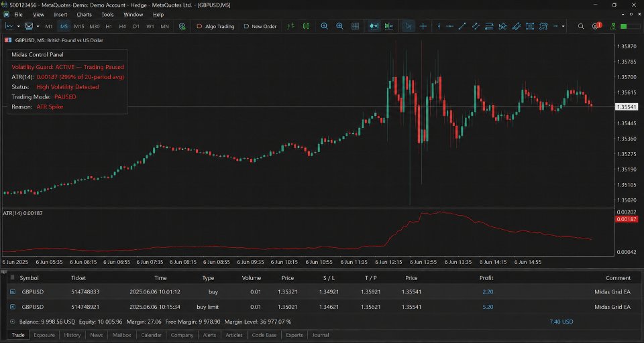The height and width of the screenshot is (343, 644).
Task: Sort table by Profit column header
Action: [x=486, y=278]
